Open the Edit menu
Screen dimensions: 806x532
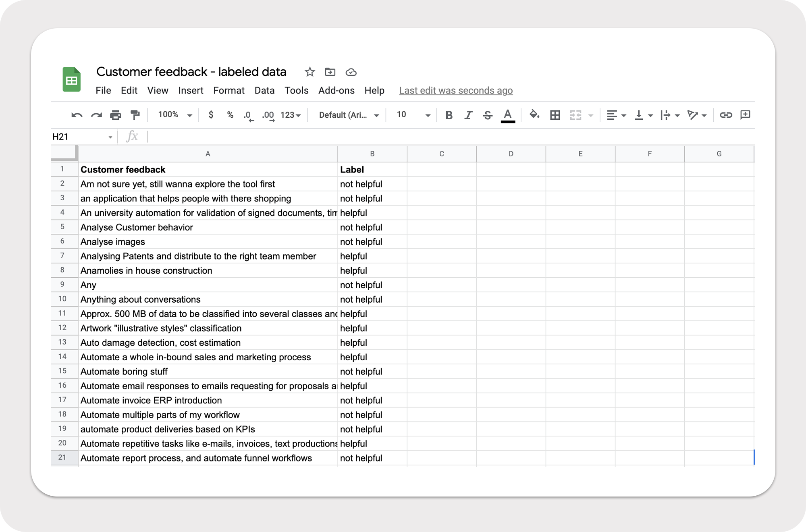coord(129,91)
